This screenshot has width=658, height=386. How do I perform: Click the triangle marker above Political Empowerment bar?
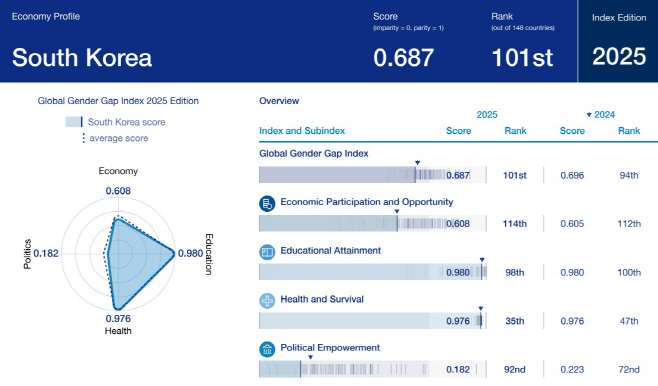coord(311,357)
